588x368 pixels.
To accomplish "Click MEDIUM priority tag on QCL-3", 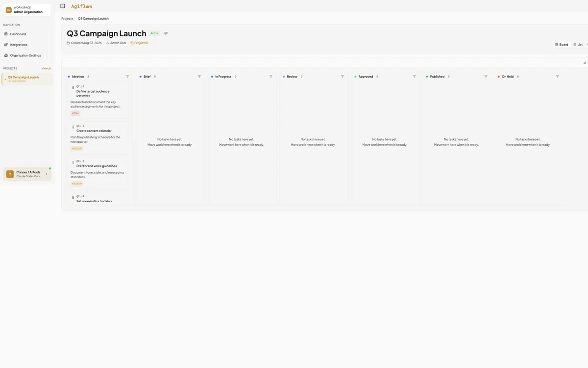I will point(77,184).
